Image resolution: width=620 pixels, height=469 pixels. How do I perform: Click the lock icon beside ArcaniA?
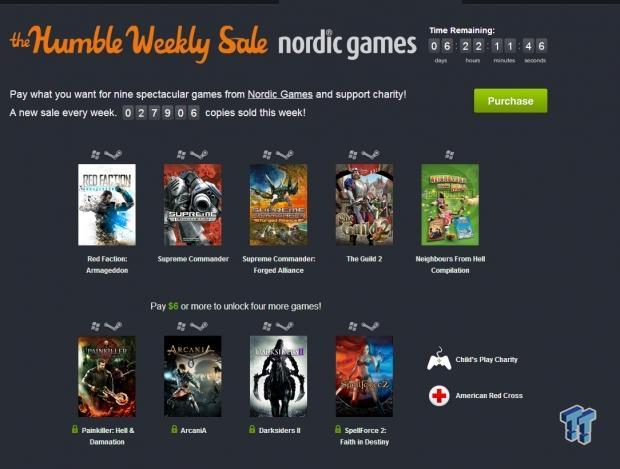click(174, 429)
